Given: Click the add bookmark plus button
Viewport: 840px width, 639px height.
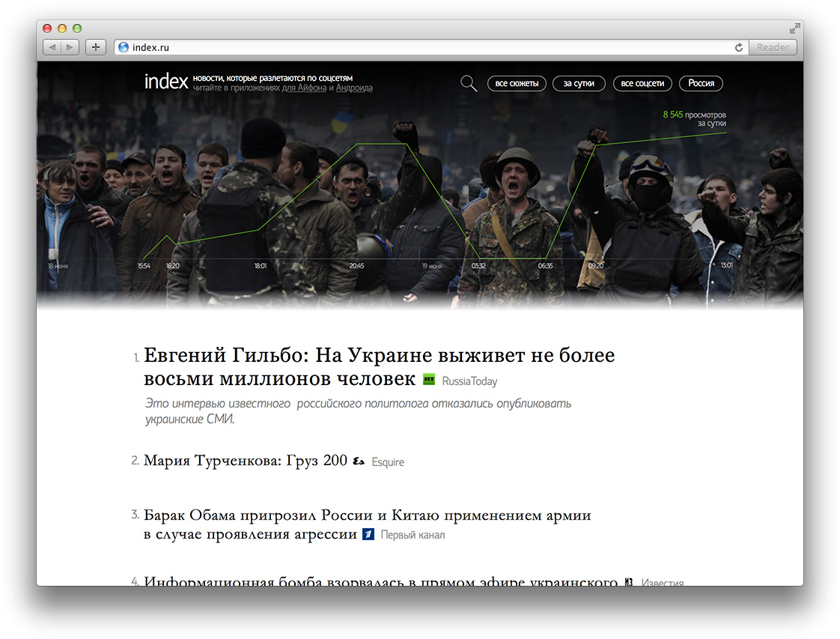Looking at the screenshot, I should 95,47.
